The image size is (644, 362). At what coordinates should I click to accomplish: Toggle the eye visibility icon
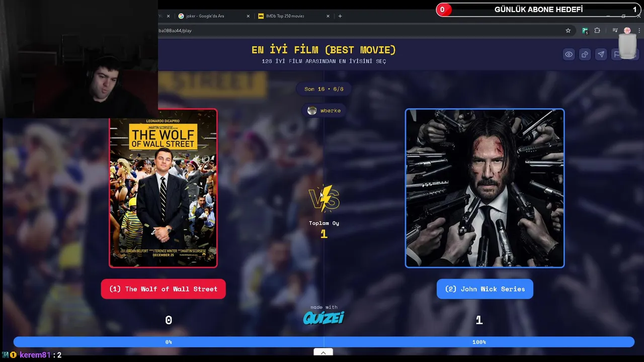coord(569,54)
